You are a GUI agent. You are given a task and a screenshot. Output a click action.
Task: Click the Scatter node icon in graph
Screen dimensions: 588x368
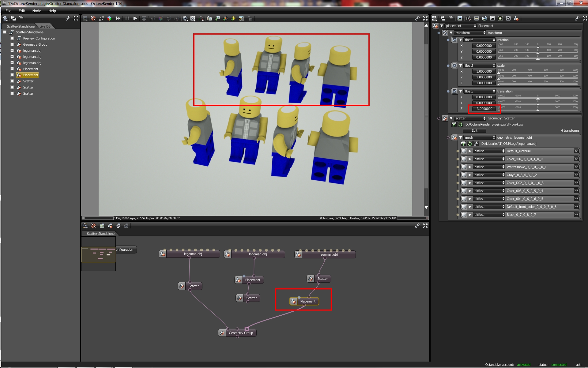pos(182,286)
